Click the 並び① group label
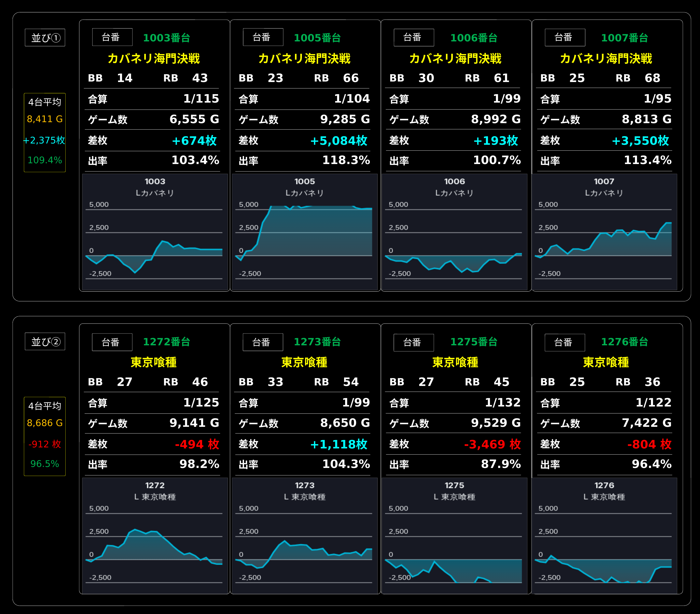 (x=45, y=38)
